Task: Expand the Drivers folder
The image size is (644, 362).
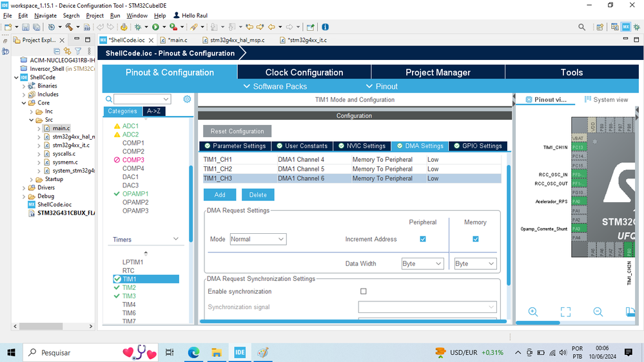Action: click(x=24, y=187)
